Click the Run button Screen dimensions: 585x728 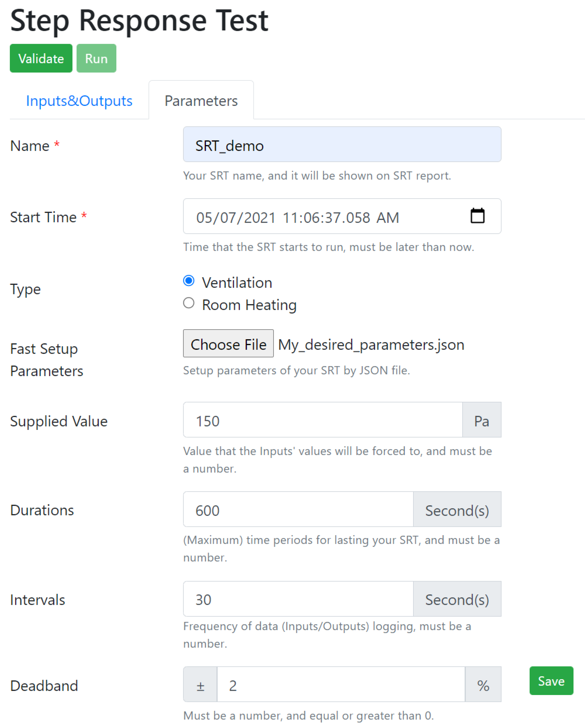click(96, 58)
